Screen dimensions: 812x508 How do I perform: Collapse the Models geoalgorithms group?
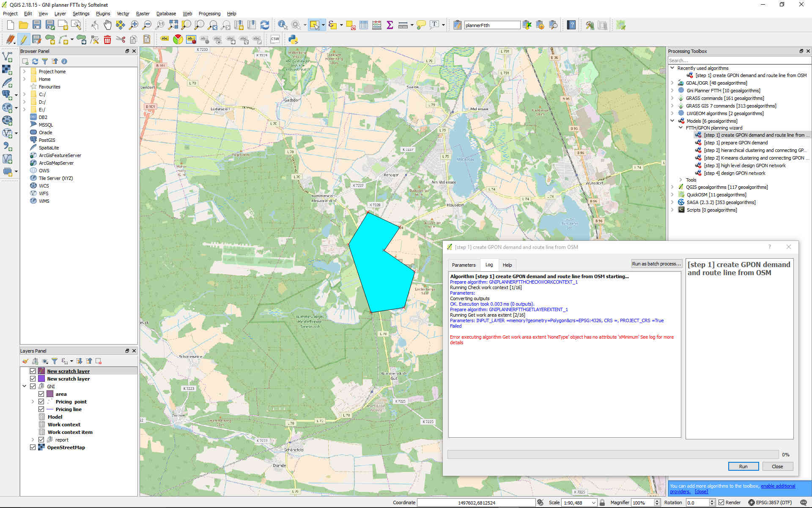coord(672,121)
